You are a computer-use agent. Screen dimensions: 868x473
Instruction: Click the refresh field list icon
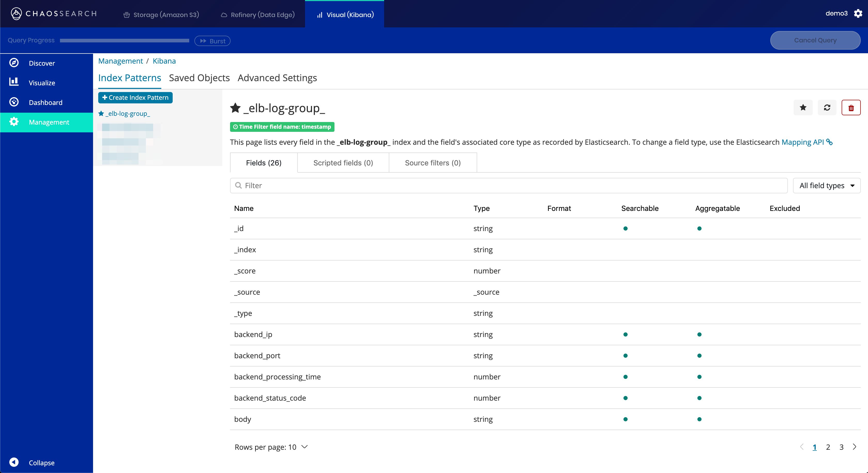tap(827, 108)
